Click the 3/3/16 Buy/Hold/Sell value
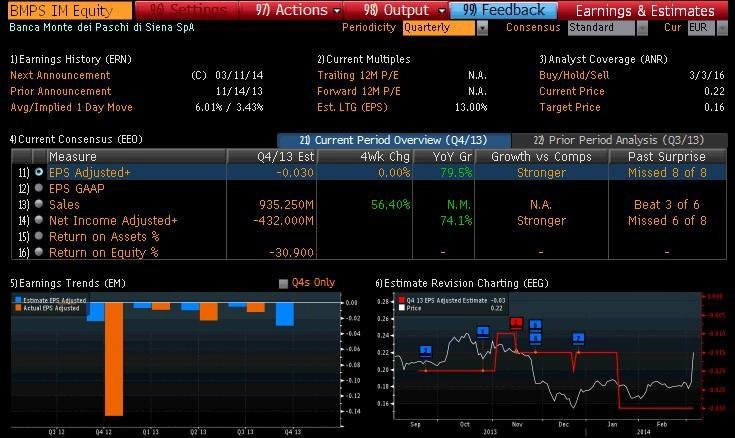 [x=707, y=76]
